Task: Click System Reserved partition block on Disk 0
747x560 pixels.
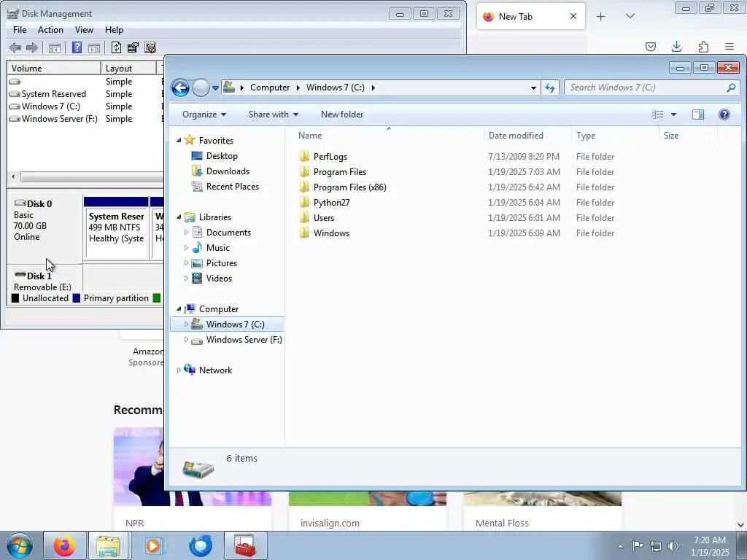Action: (116, 228)
